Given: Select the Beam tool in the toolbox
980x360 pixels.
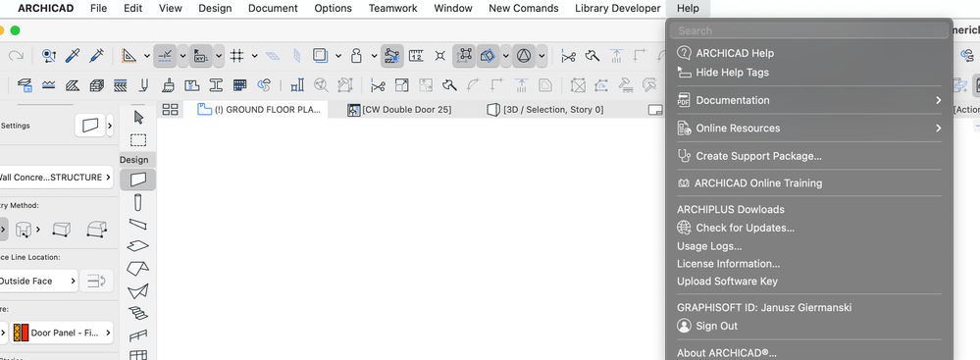Looking at the screenshot, I should click(x=138, y=224).
